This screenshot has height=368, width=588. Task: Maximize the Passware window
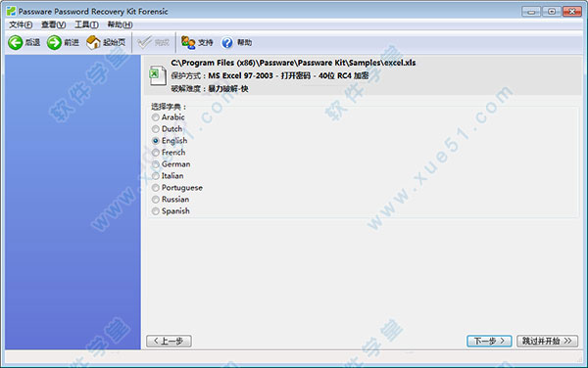[x=552, y=12]
